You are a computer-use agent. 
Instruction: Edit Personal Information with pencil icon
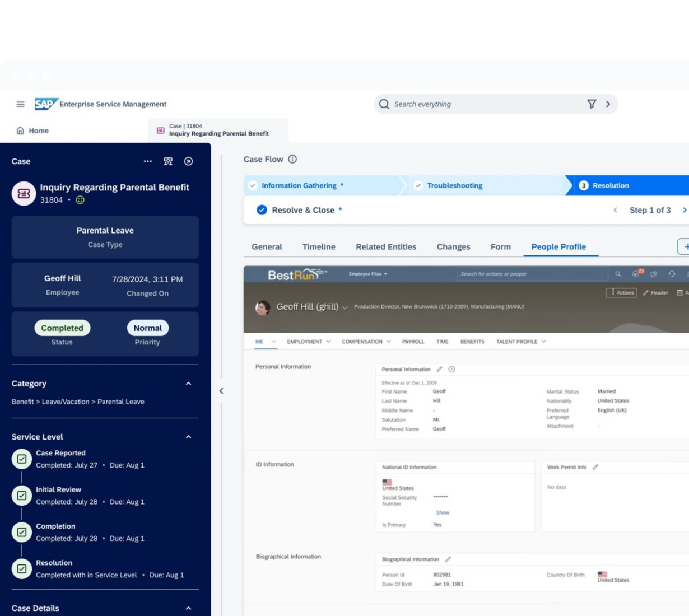tap(440, 370)
